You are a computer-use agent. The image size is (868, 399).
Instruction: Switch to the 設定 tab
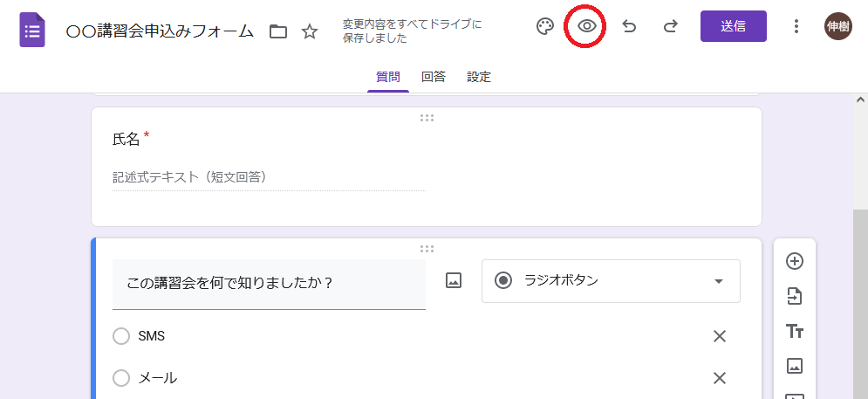click(479, 77)
